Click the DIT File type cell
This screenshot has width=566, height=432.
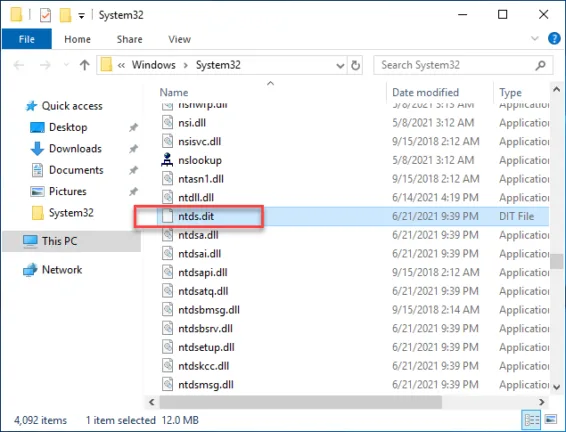tap(516, 216)
